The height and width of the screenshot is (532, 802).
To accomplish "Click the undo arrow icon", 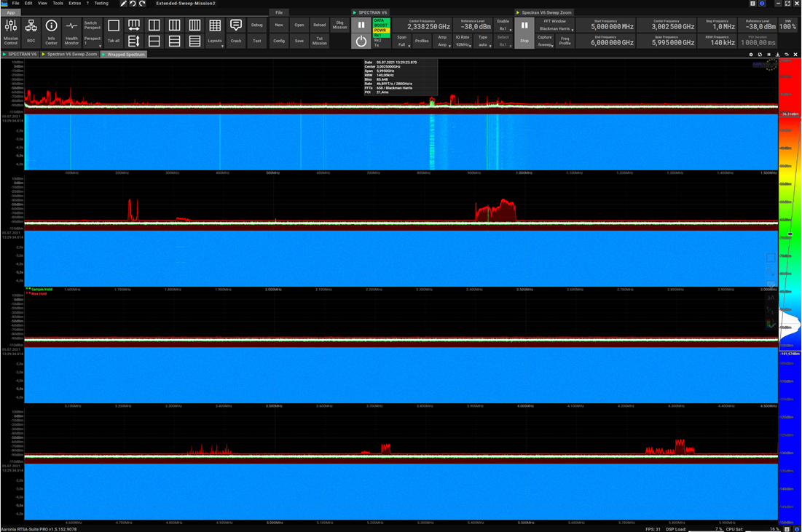I will (x=133, y=4).
